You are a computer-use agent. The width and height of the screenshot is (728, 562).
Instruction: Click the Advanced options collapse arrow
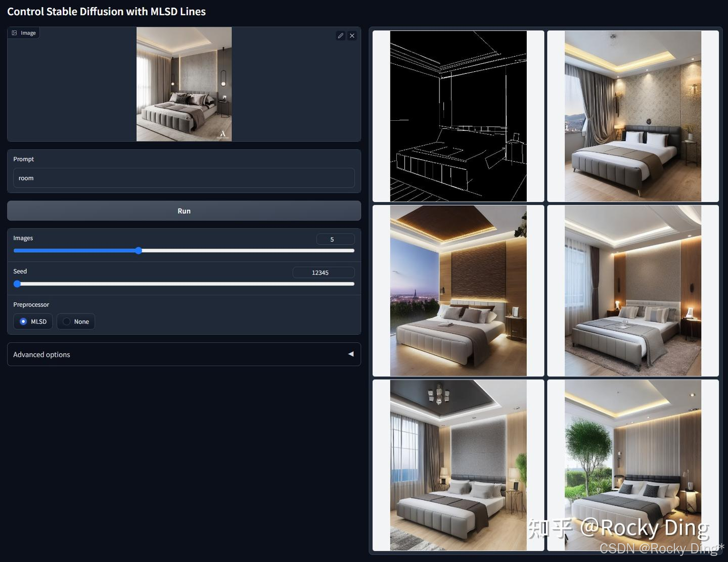point(351,354)
